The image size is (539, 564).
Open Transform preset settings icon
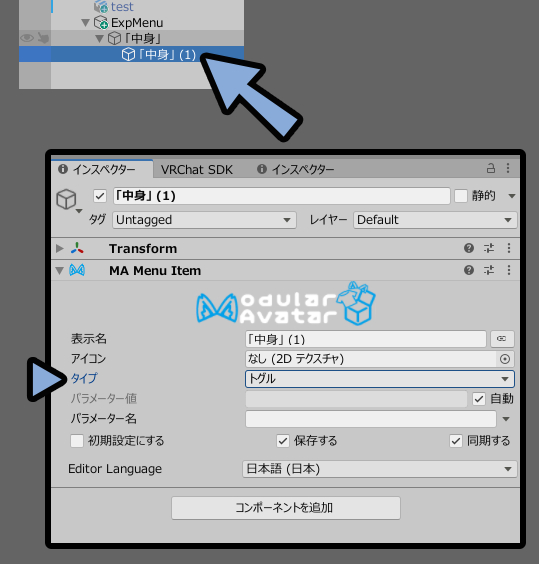point(489,248)
